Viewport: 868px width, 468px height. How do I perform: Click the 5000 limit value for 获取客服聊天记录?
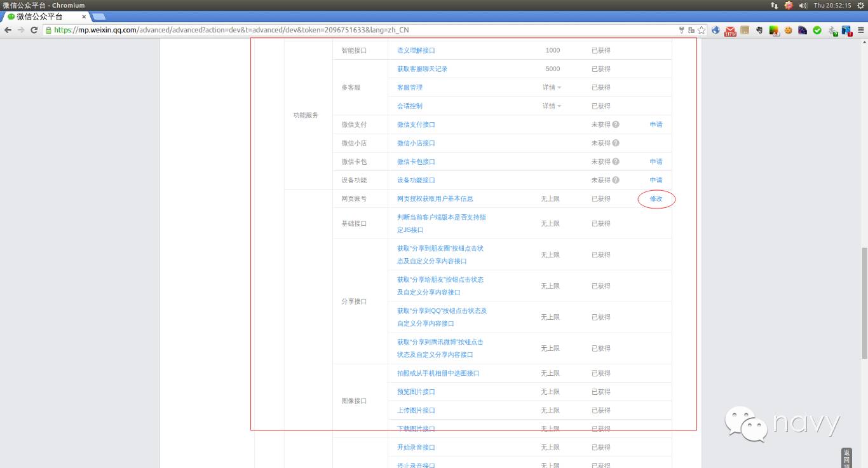(x=553, y=69)
